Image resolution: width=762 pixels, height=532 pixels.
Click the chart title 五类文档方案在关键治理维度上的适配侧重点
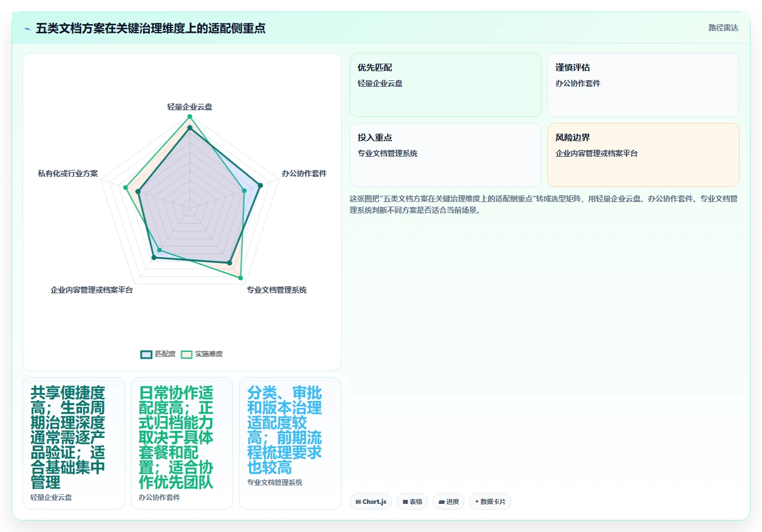(x=150, y=28)
